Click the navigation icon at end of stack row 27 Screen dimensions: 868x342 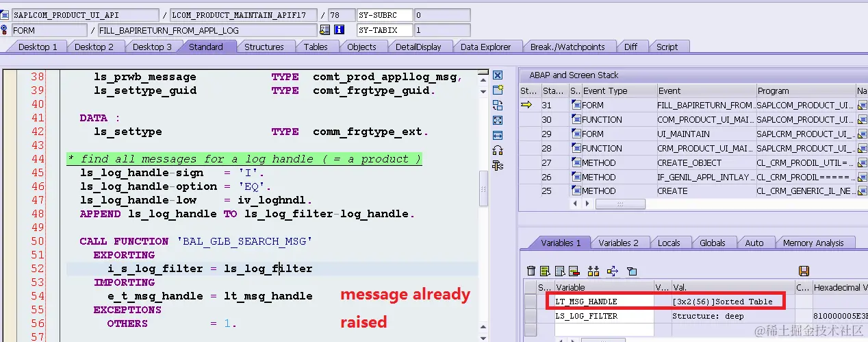click(862, 162)
